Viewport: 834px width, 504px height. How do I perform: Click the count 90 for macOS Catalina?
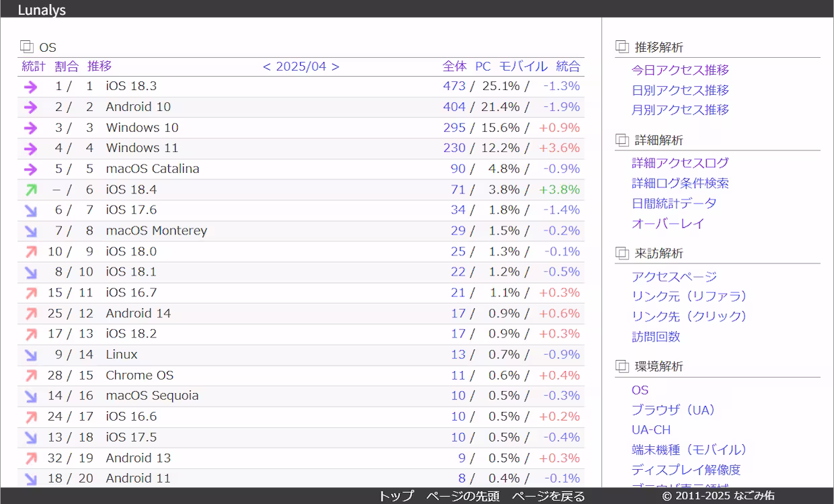(458, 169)
